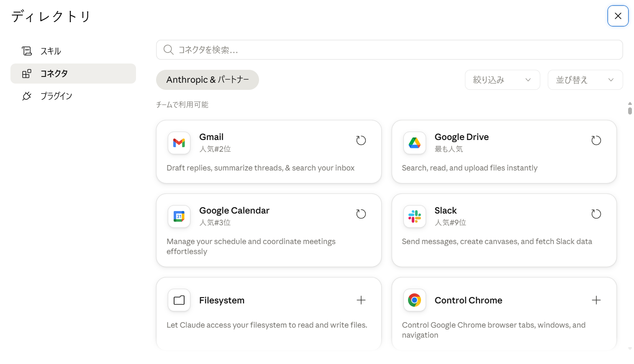Viewport: 634px width, 364px height.
Task: Switch to the スキル section
Action: (73, 51)
